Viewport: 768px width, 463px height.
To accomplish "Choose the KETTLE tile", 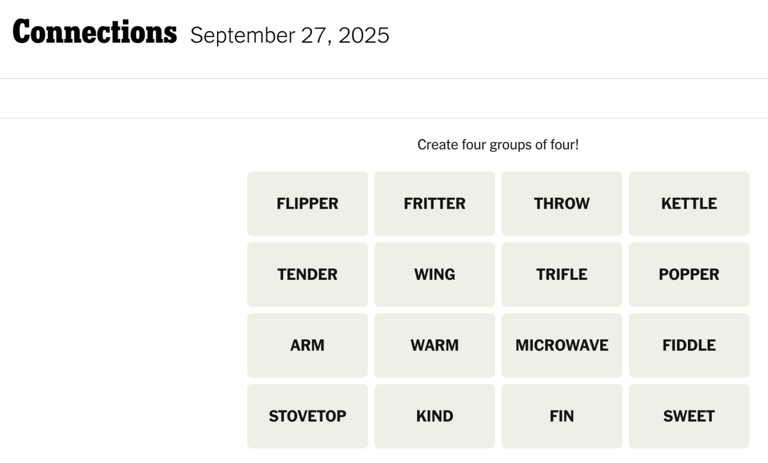I will point(688,204).
